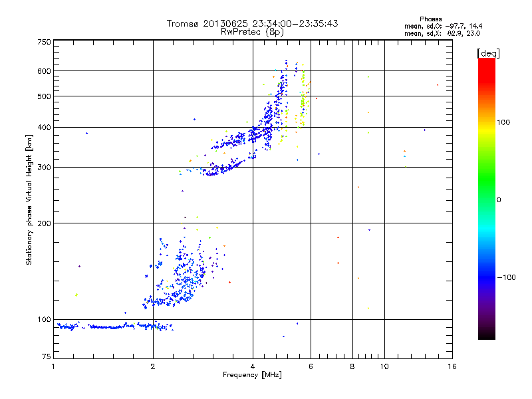
Task: Click the y-axis tick label '75'
Action: pos(47,356)
